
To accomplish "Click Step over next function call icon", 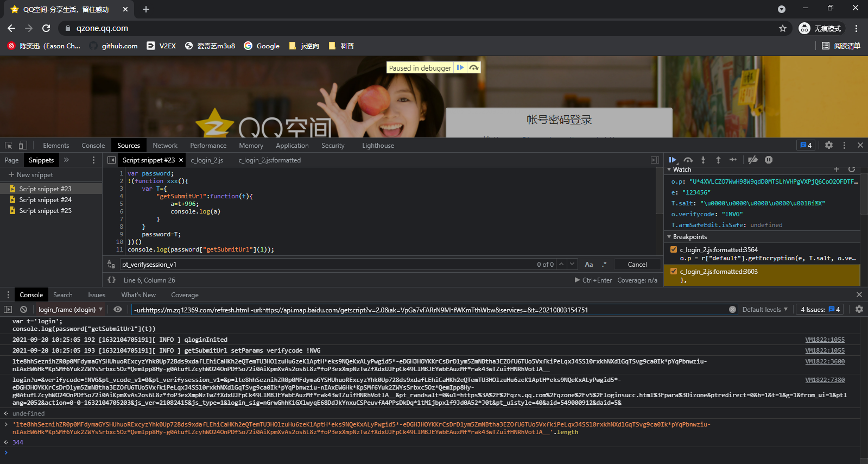I will 688,160.
